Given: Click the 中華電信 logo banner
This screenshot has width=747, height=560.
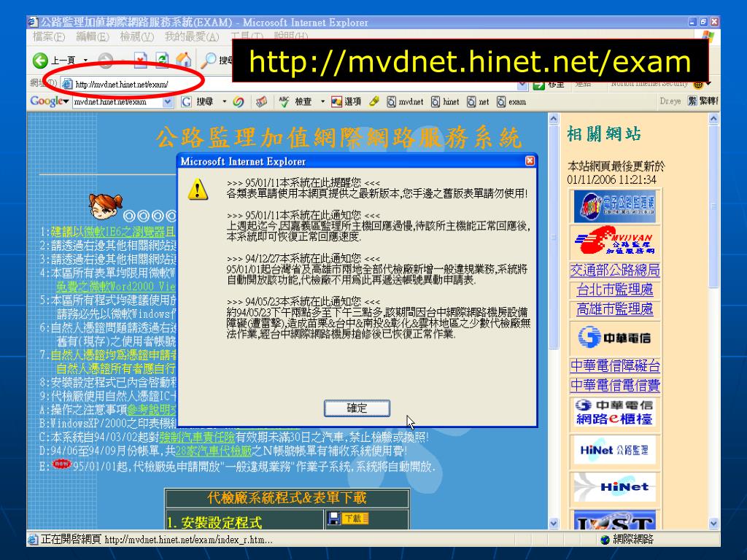Looking at the screenshot, I should coord(614,338).
